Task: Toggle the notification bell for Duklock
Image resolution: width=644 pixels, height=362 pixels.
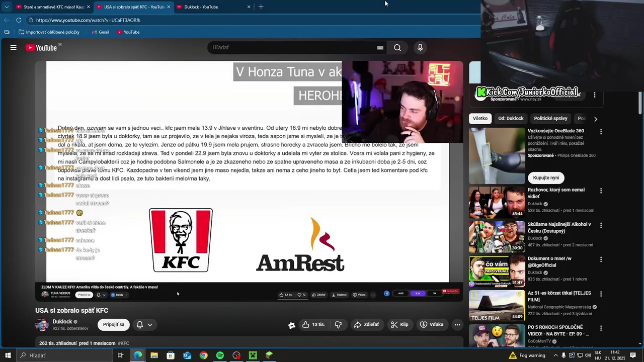Action: coord(140,325)
